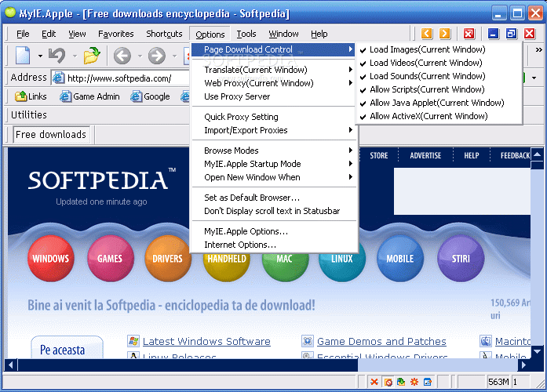Click the pink GAMES category ball

[110, 258]
